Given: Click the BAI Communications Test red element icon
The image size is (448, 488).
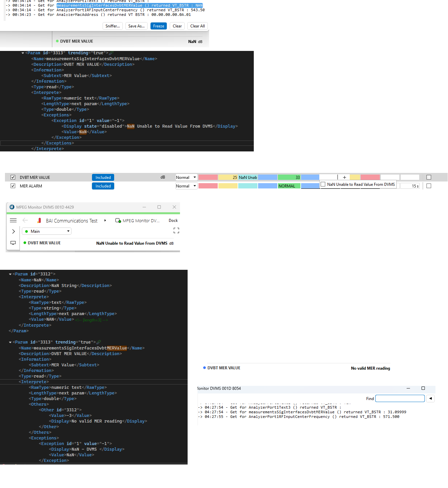Looking at the screenshot, I should (x=39, y=221).
